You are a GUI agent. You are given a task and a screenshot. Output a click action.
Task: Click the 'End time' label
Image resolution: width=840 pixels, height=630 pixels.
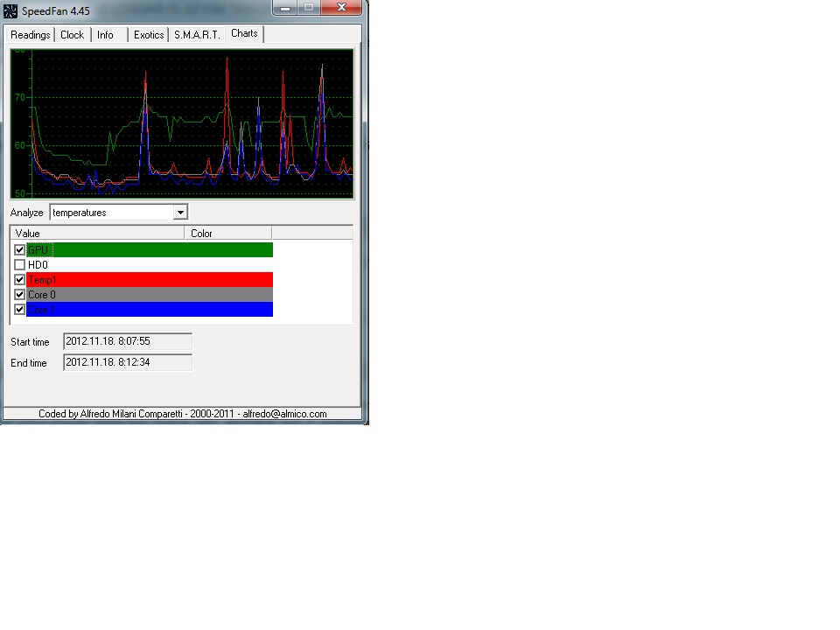click(29, 362)
